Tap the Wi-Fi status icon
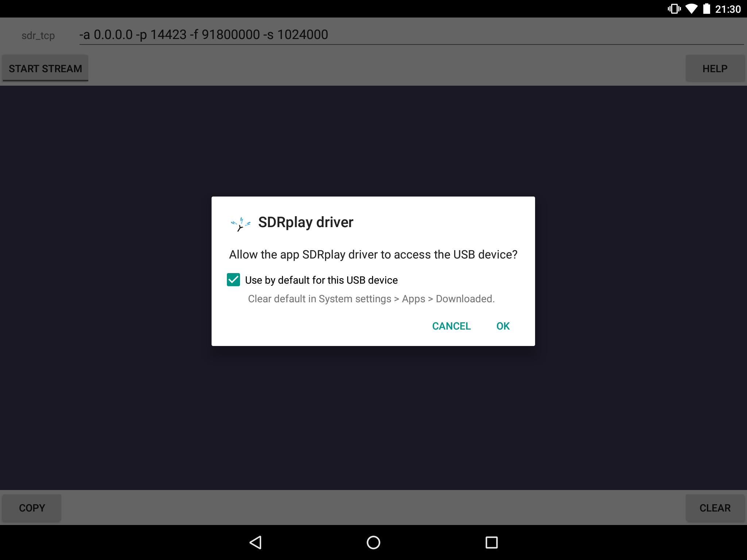Viewport: 747px width, 560px height. tap(691, 9)
